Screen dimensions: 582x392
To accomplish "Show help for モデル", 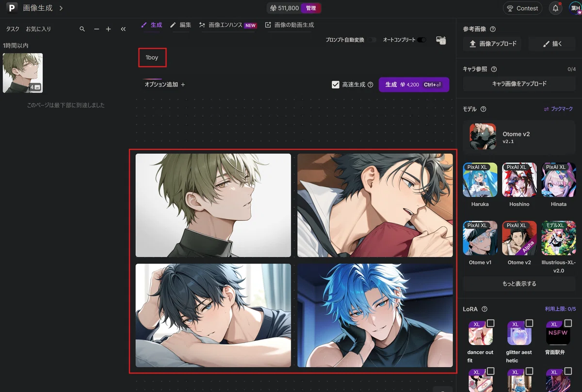I will tap(483, 109).
